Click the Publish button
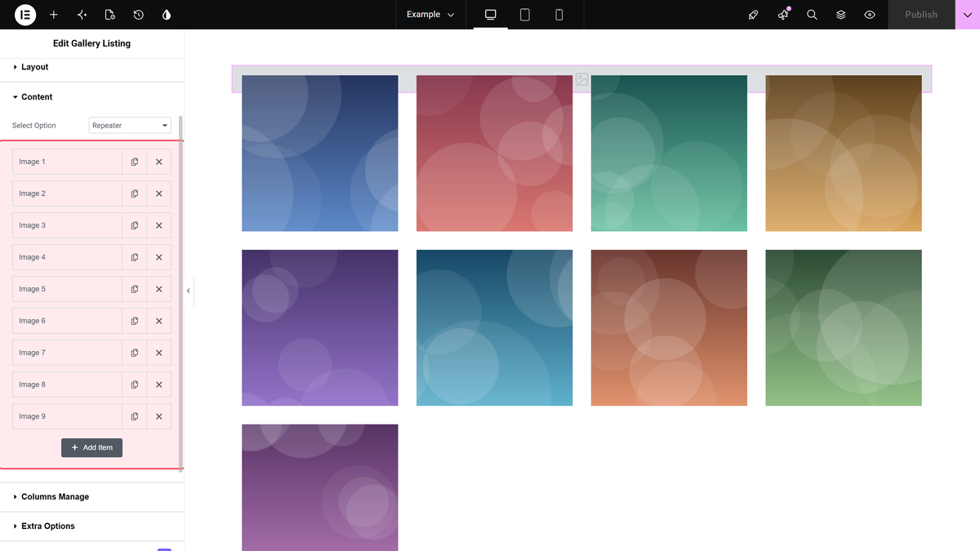Viewport: 980px width, 551px height. pyautogui.click(x=921, y=15)
